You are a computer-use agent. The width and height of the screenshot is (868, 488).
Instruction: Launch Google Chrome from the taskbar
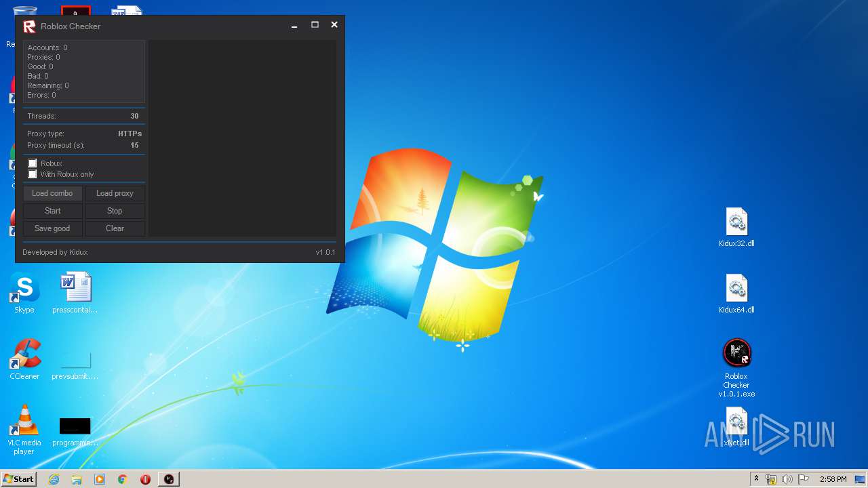pyautogui.click(x=123, y=479)
